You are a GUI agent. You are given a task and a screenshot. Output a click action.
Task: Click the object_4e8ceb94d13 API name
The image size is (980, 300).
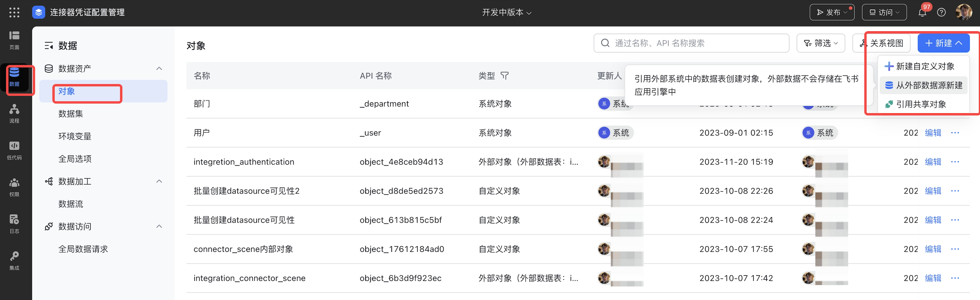pos(401,162)
